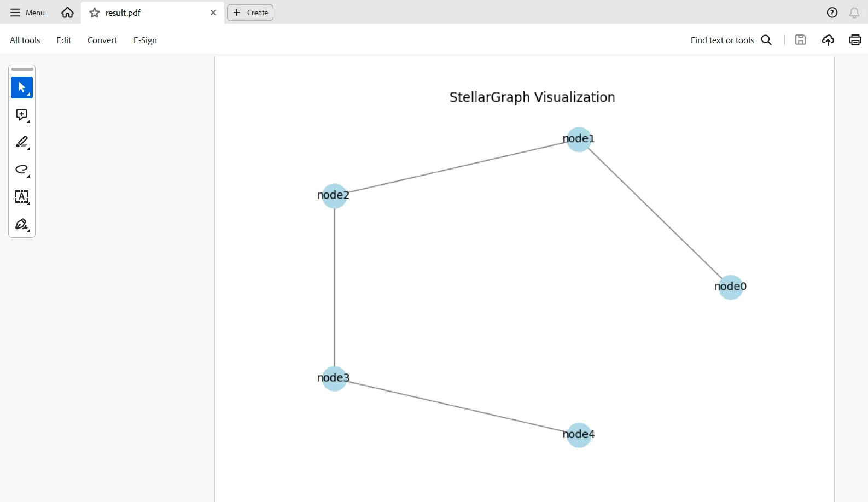
Task: Click the add comment tool
Action: coord(22,115)
